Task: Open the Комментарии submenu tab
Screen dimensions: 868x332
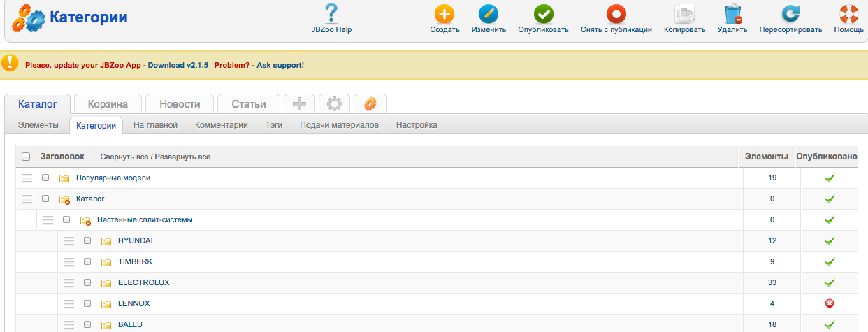Action: (x=222, y=125)
